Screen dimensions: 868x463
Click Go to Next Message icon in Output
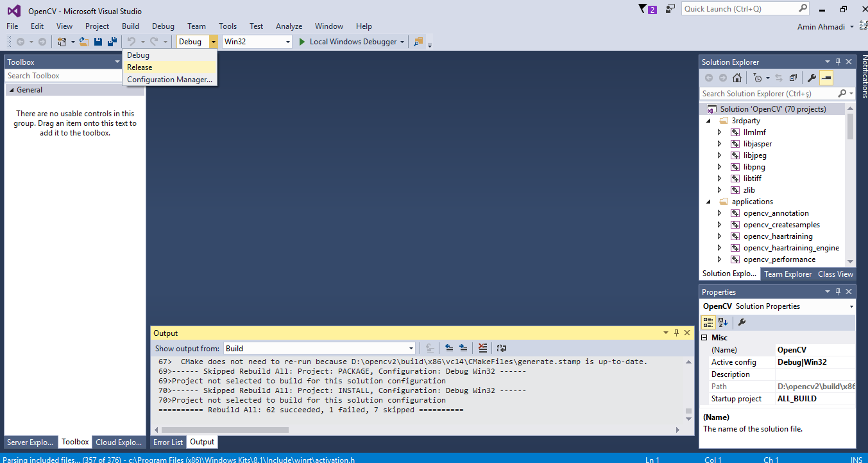point(463,348)
